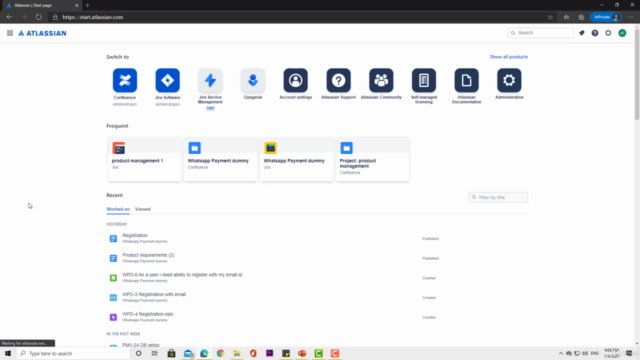This screenshot has height=360, width=640.
Task: Open Windows action center notifications
Action: (629, 353)
